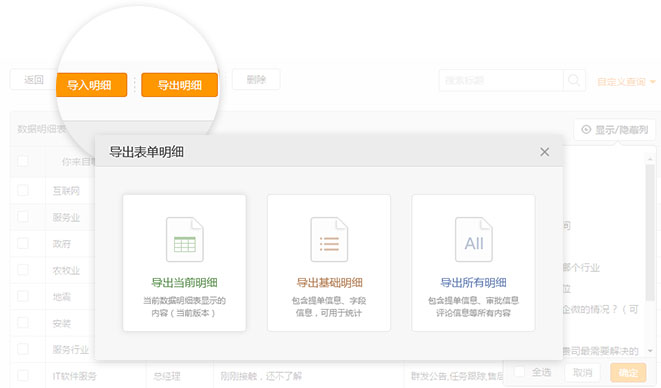
Task: Click the 刚刚接触,还不了解 cell
Action: tap(261, 376)
